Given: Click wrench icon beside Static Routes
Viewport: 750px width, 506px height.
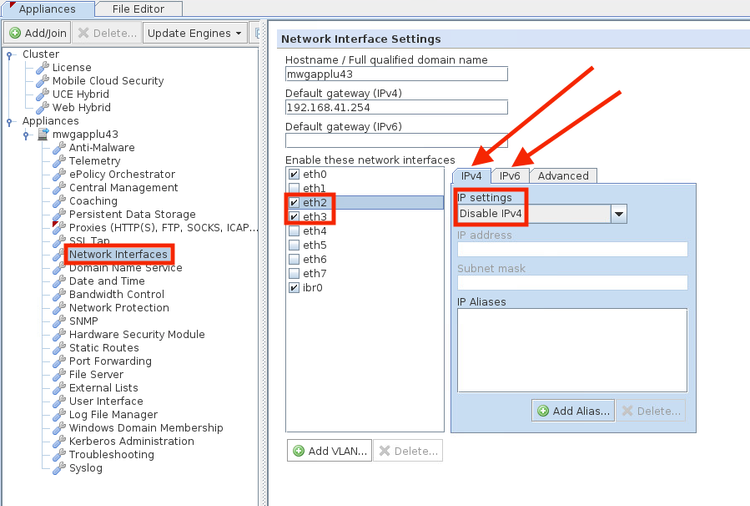Looking at the screenshot, I should click(x=59, y=348).
